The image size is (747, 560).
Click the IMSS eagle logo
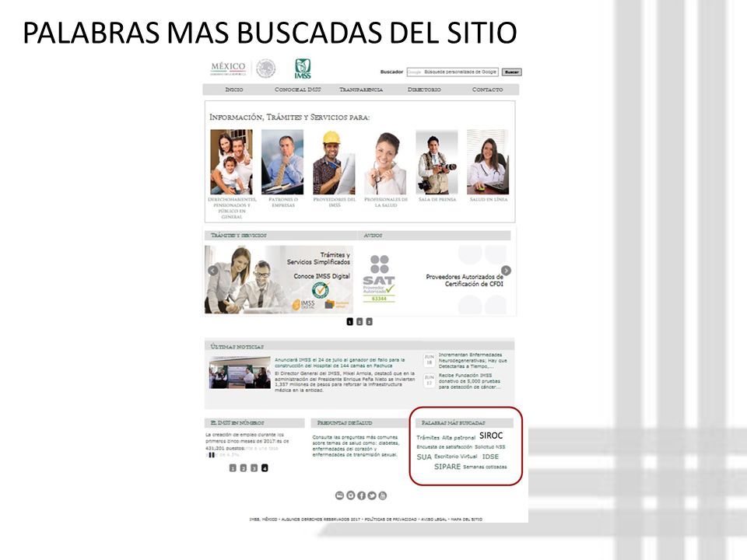(x=303, y=69)
